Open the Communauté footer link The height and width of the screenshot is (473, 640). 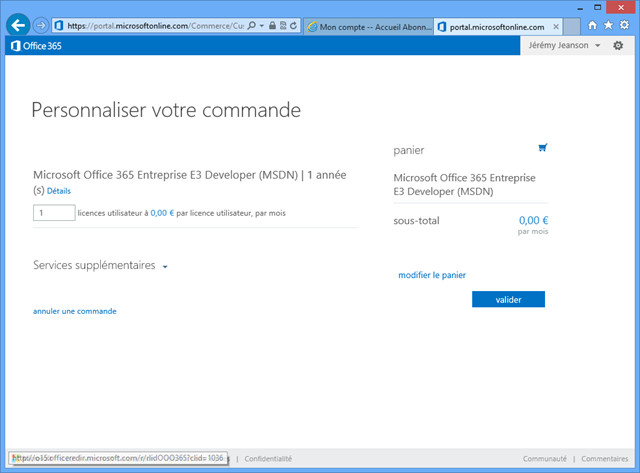(x=544, y=459)
